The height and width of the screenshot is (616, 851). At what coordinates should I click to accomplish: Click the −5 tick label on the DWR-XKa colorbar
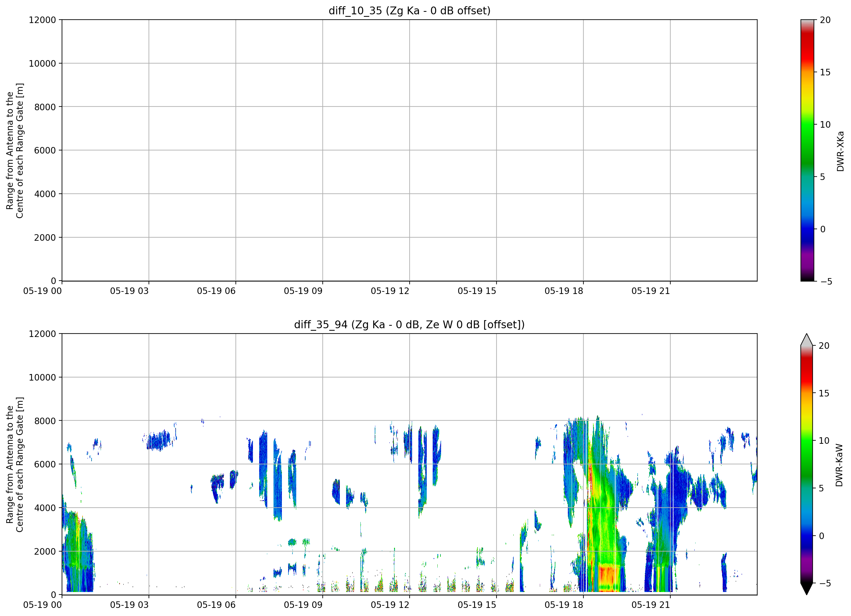[x=826, y=281]
